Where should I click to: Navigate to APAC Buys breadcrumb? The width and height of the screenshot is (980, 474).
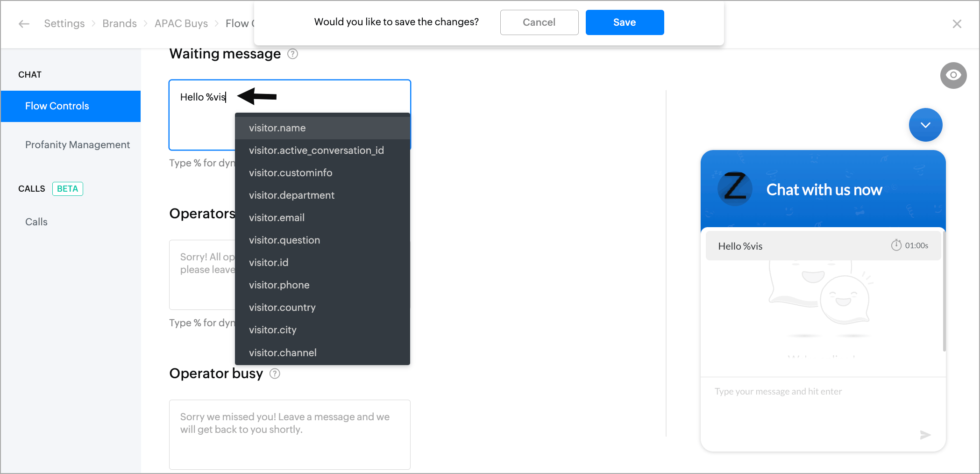click(181, 23)
